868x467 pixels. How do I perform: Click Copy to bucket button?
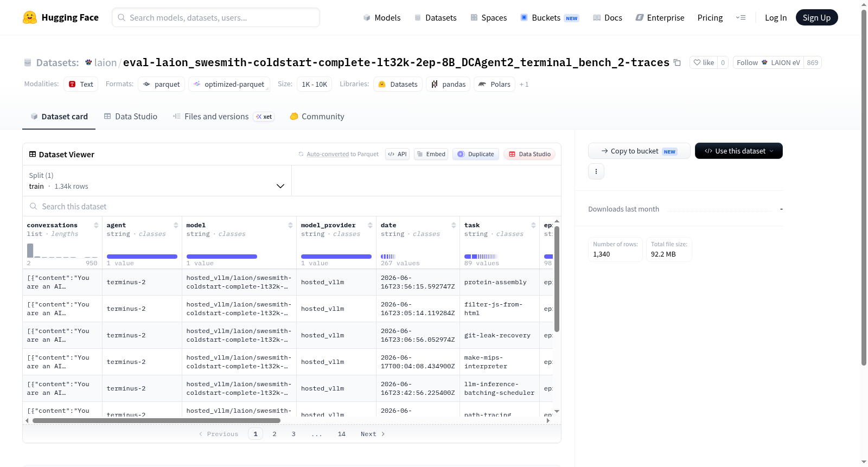(639, 151)
